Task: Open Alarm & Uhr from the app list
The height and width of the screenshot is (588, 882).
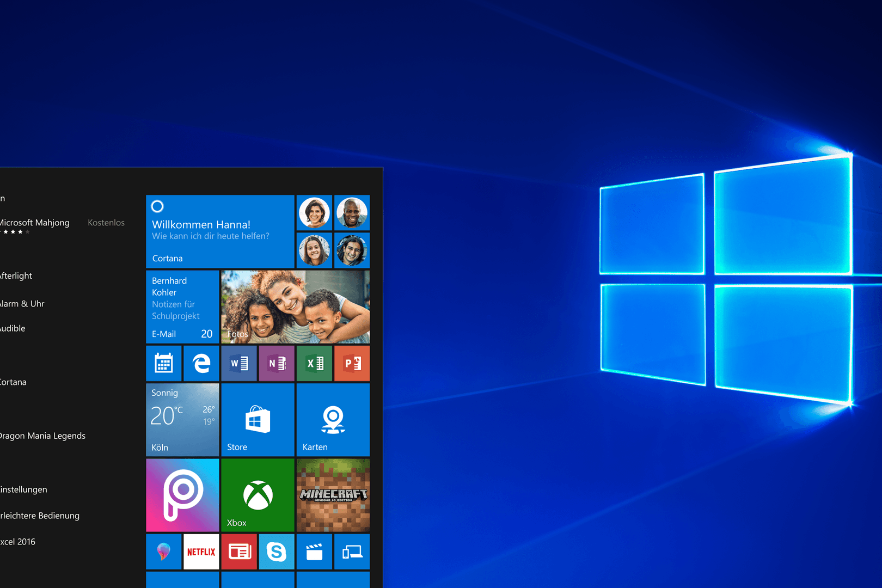Action: click(x=22, y=304)
